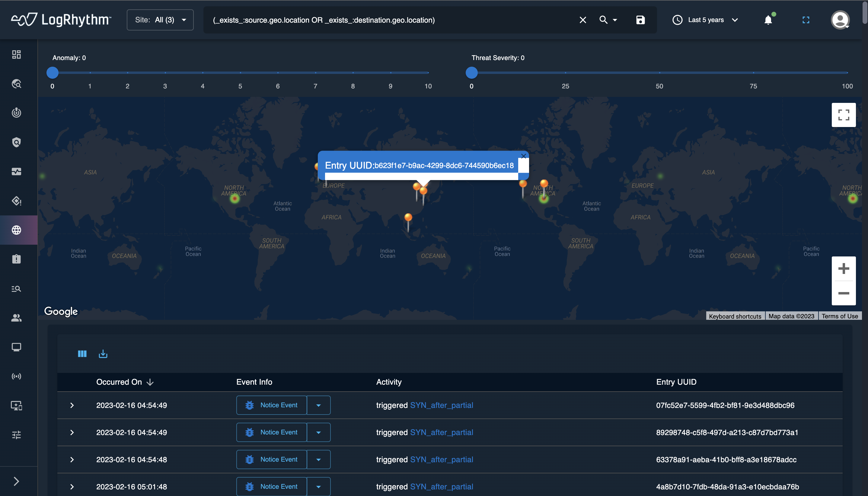
Task: Click the user profile avatar icon
Action: tap(840, 20)
